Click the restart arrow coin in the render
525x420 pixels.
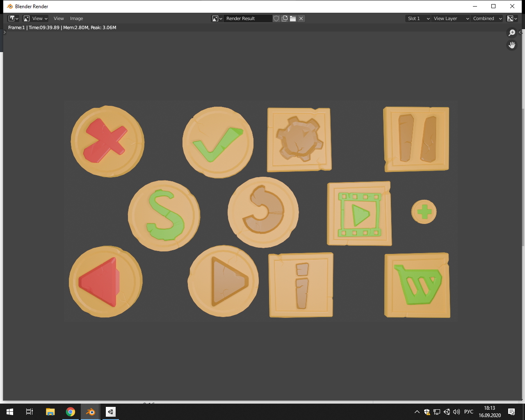point(263,212)
